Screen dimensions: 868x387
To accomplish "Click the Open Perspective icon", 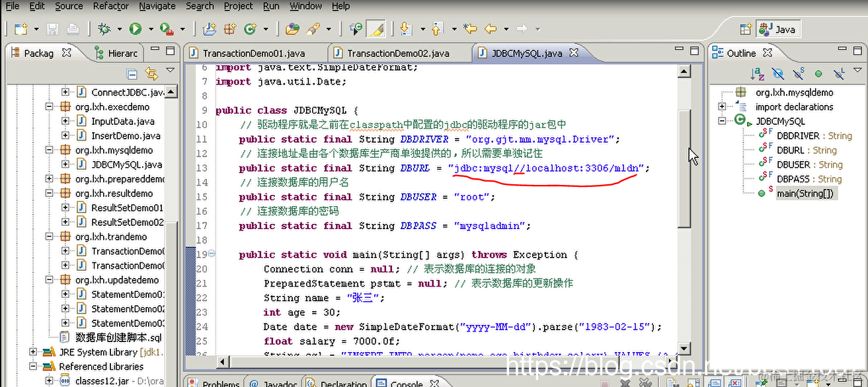I will (x=746, y=30).
